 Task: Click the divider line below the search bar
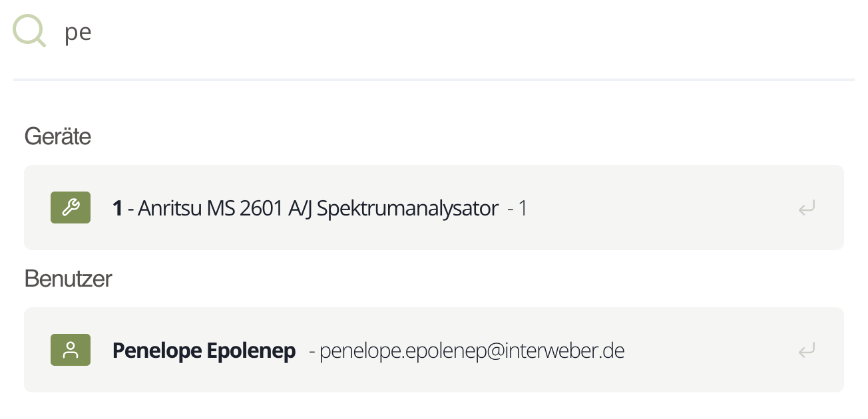(x=434, y=80)
